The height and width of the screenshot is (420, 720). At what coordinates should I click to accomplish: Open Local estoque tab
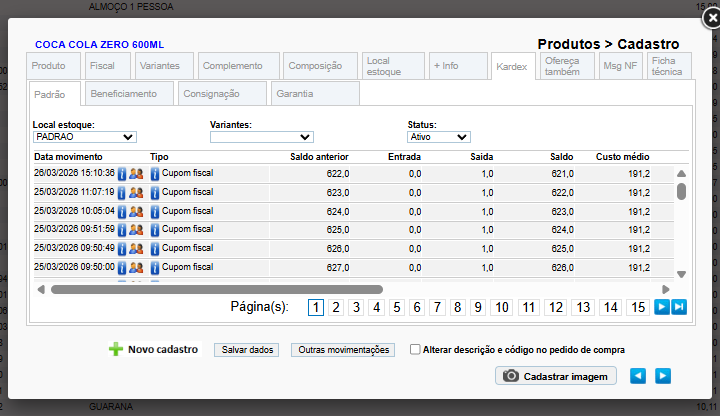pyautogui.click(x=393, y=66)
